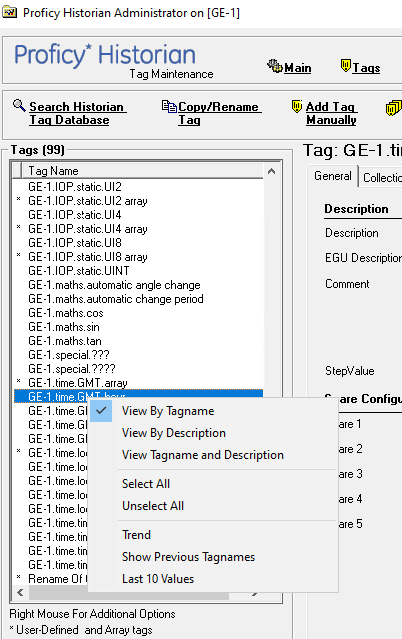Image resolution: width=402 pixels, height=639 pixels.
Task: Click the Tags shield icon
Action: point(345,66)
